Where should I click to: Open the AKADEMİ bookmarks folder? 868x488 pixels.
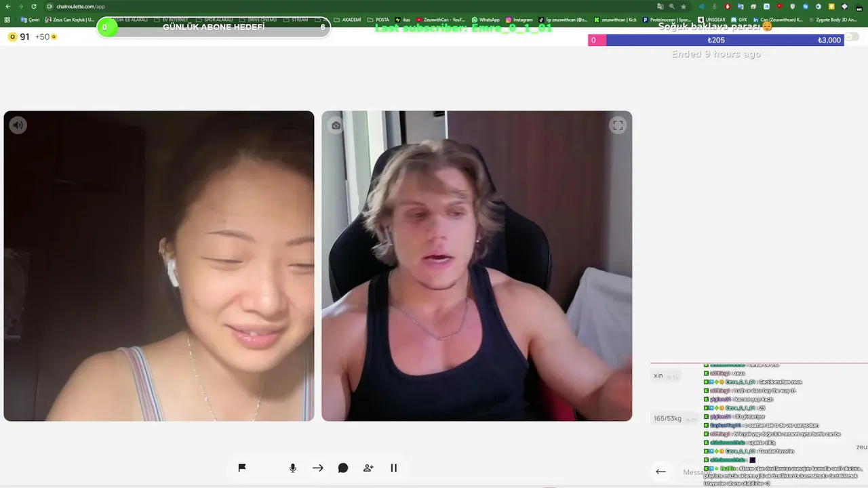coord(348,20)
